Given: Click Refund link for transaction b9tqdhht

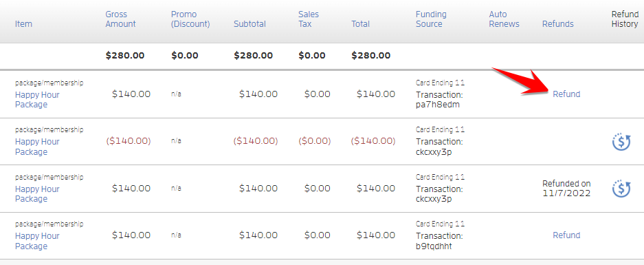Looking at the screenshot, I should (566, 235).
